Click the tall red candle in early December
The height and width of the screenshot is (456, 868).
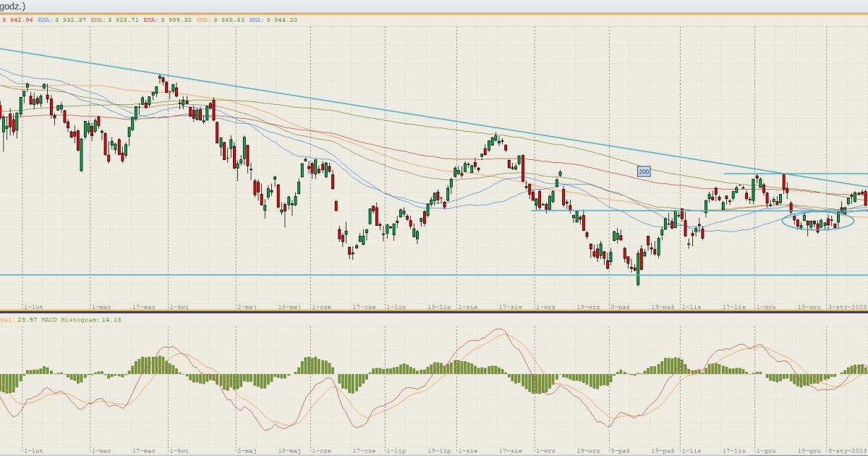pos(785,182)
